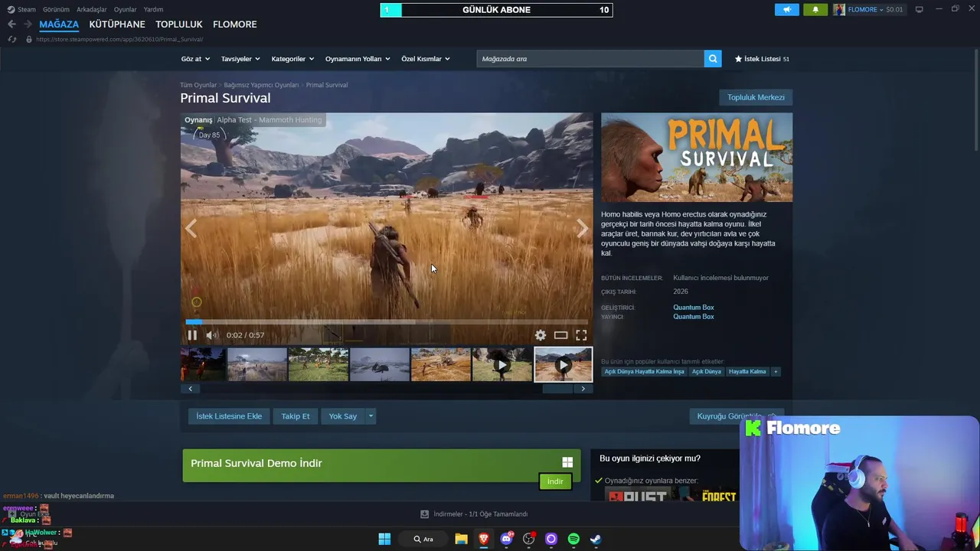The height and width of the screenshot is (551, 980).
Task: Open the MAĞAZA tab
Action: tap(59, 24)
